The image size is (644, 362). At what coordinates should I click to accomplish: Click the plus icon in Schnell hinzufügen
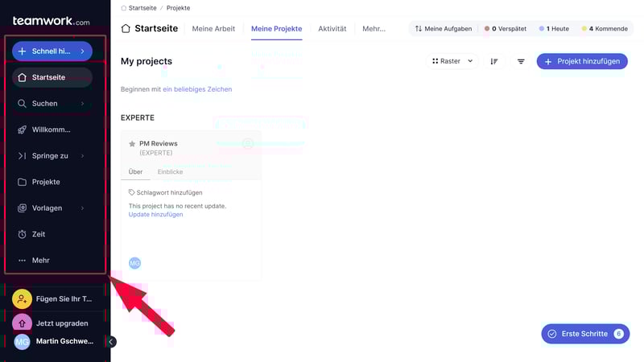click(x=23, y=51)
